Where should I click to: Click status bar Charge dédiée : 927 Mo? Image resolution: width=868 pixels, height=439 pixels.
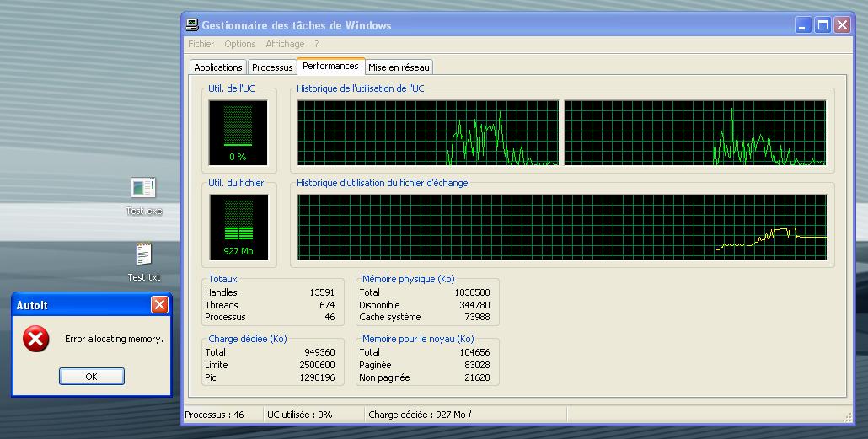(420, 415)
